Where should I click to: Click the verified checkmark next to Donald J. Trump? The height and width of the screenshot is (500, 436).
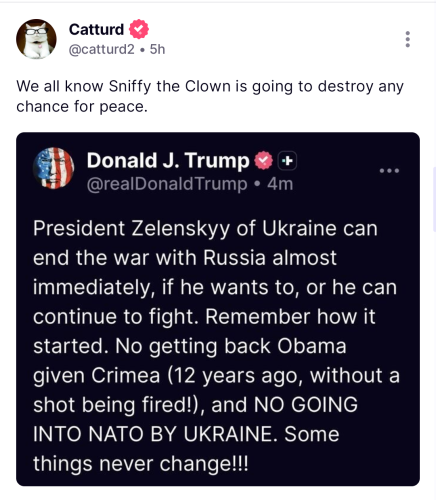(x=263, y=161)
